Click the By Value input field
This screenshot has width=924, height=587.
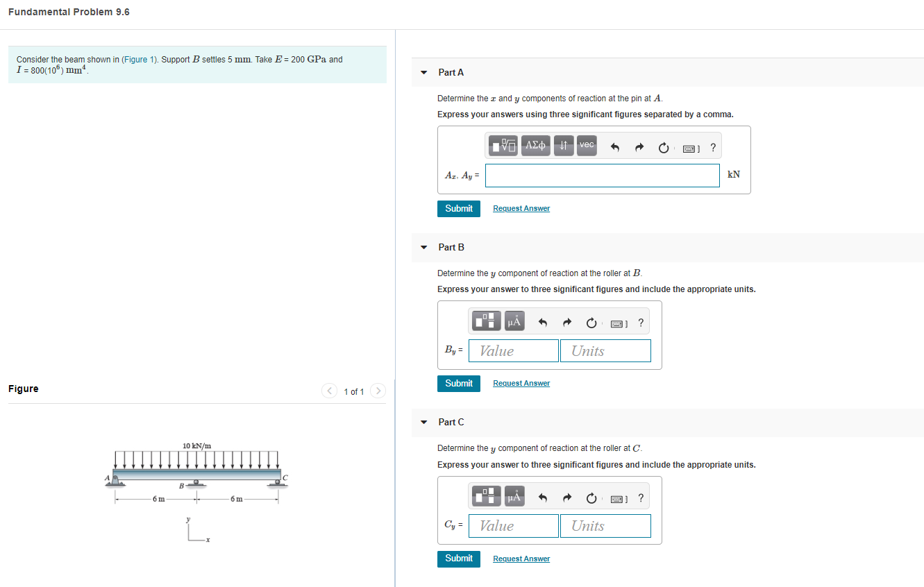(x=514, y=350)
